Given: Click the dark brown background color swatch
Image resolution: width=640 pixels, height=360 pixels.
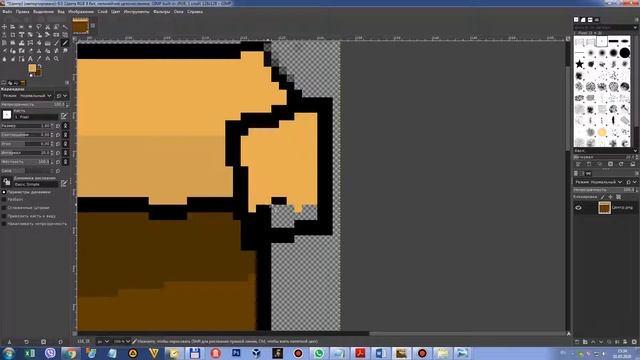Looking at the screenshot, I should pos(38,74).
